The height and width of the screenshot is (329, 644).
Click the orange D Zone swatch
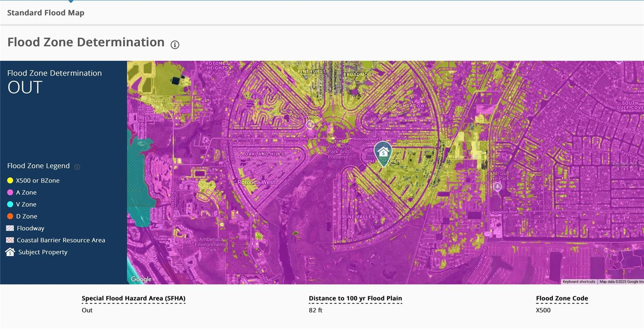(10, 216)
